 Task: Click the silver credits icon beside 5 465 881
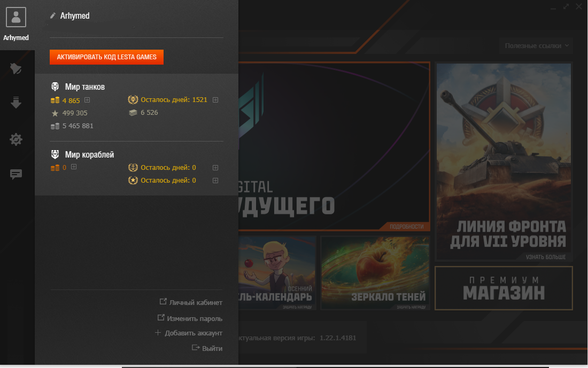tap(55, 126)
